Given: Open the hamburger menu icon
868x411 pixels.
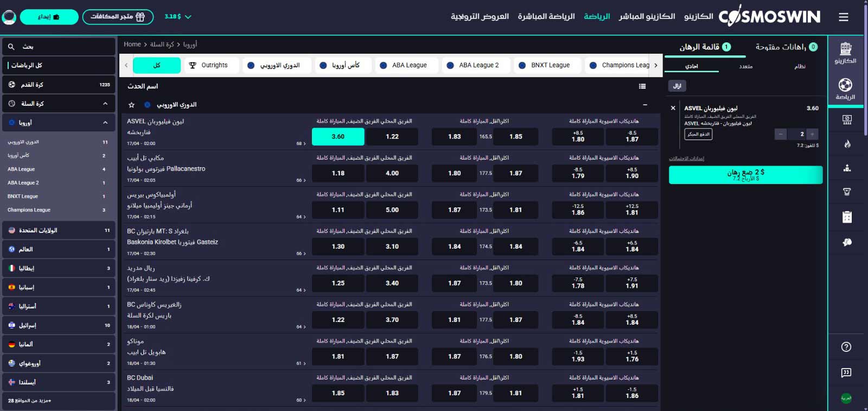Looking at the screenshot, I should tap(843, 17).
